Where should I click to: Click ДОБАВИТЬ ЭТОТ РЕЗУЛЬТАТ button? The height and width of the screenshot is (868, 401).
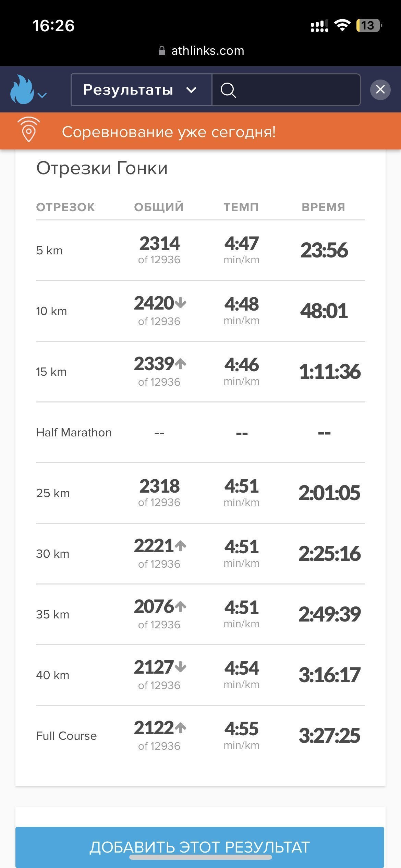pos(200,847)
